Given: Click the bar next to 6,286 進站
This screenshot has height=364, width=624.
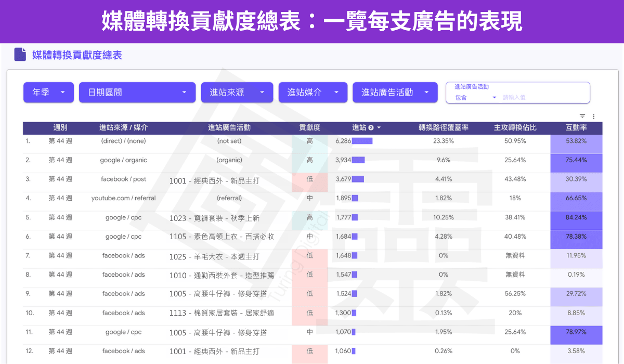Looking at the screenshot, I should 362,141.
